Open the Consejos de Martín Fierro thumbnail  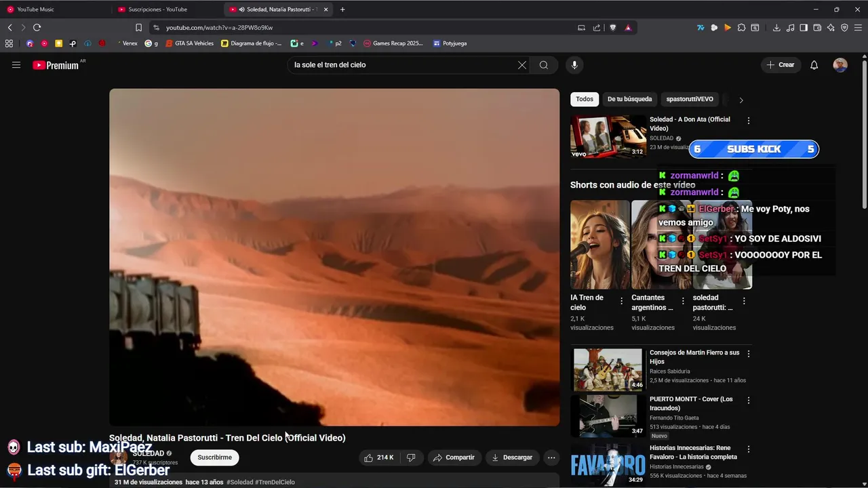608,369
